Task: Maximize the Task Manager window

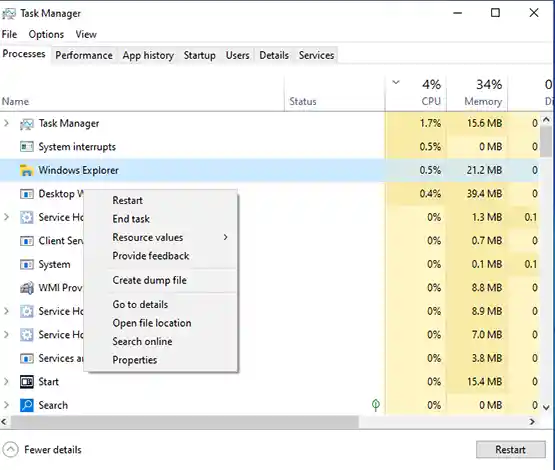Action: [x=495, y=13]
